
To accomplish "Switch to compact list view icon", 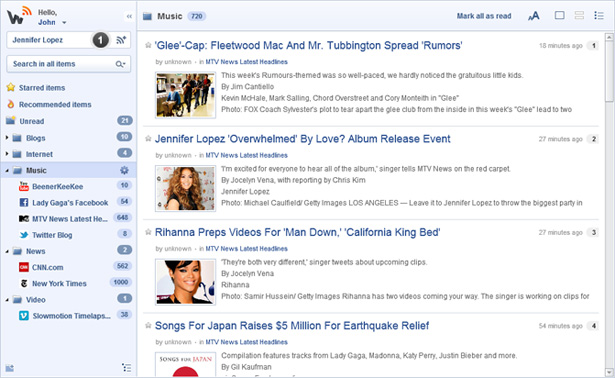I will (599, 16).
